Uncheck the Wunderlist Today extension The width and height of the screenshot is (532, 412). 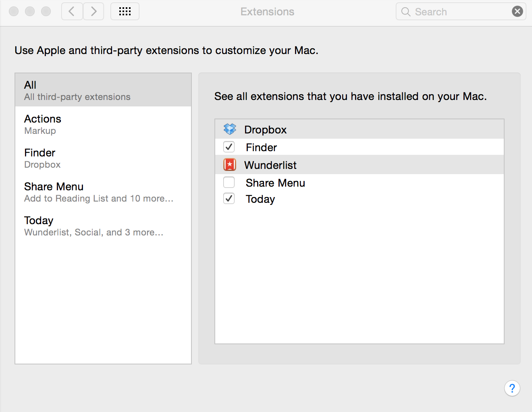[x=229, y=199]
